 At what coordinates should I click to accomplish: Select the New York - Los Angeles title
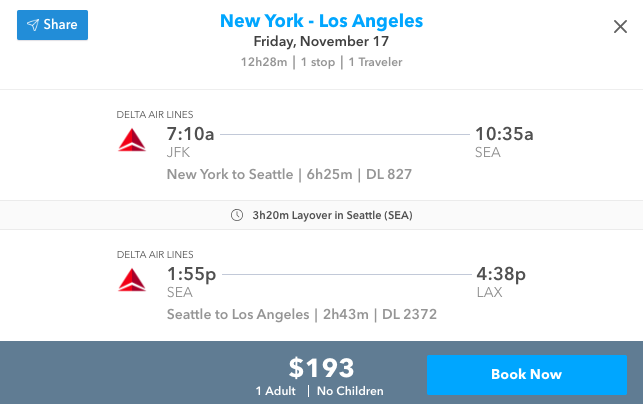[x=321, y=21]
